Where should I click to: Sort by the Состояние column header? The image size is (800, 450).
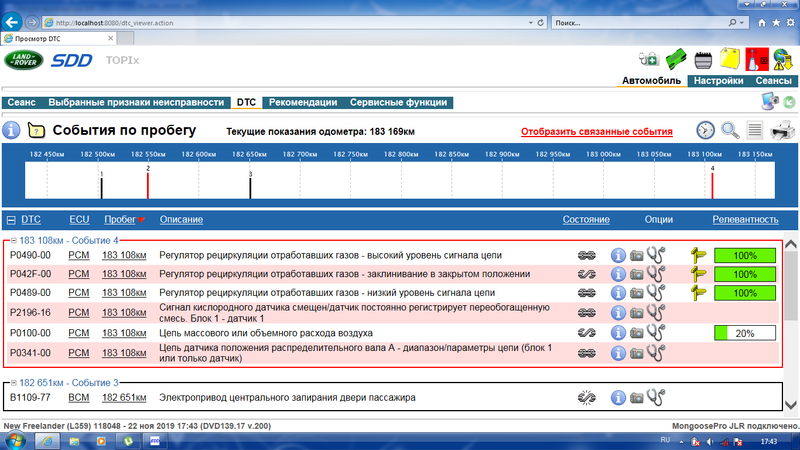[586, 219]
